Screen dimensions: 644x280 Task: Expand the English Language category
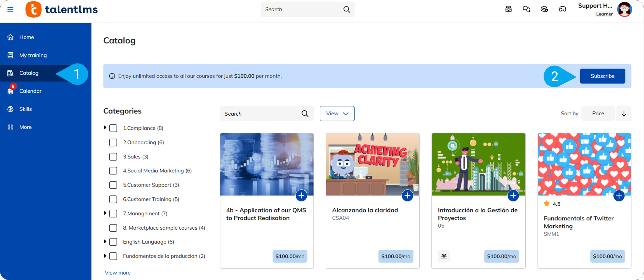click(x=105, y=241)
